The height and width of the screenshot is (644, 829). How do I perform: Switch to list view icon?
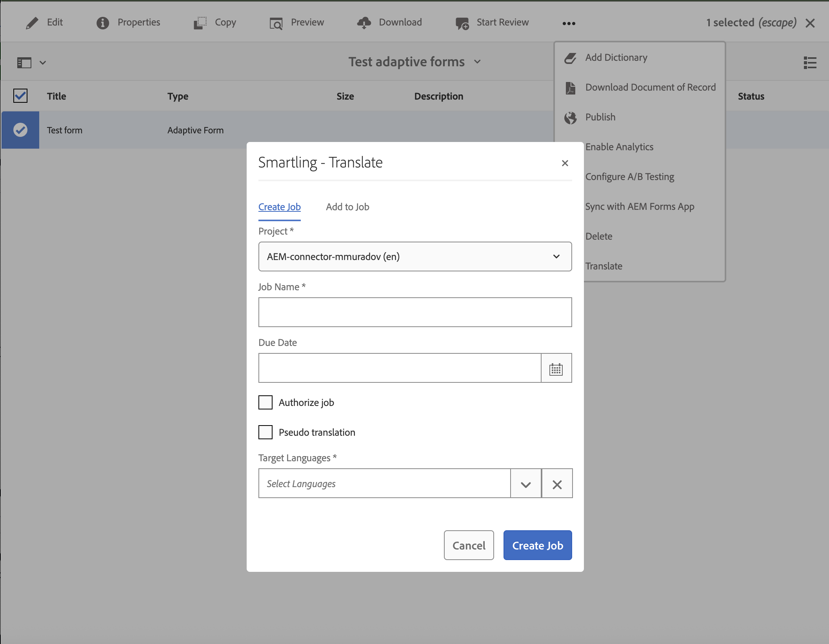click(810, 62)
